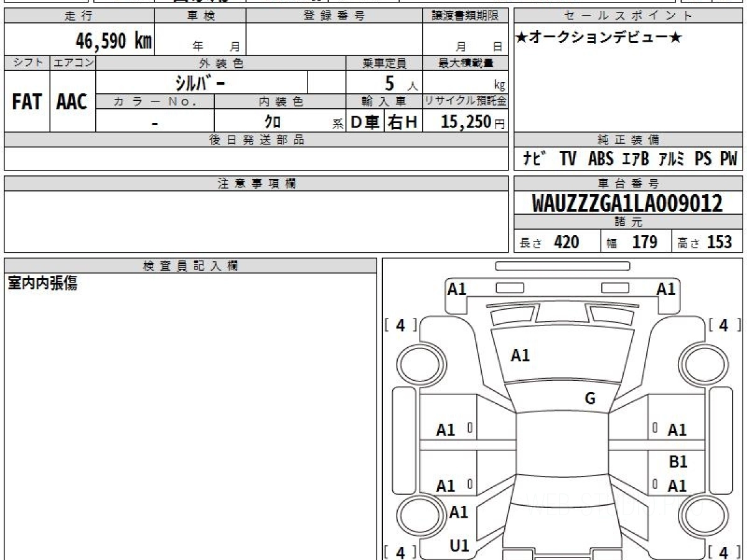Click the ★オークションデビュー★ sales note
The image size is (747, 560).
pyautogui.click(x=599, y=38)
